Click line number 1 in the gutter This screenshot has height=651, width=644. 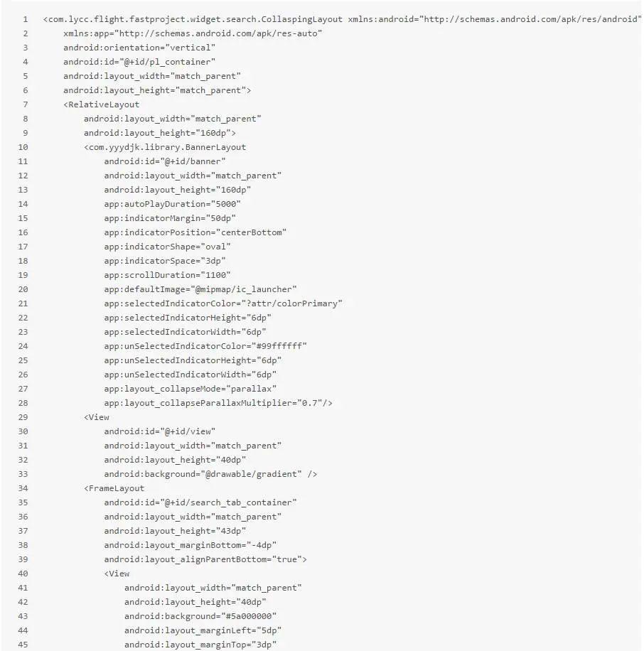tap(26, 19)
